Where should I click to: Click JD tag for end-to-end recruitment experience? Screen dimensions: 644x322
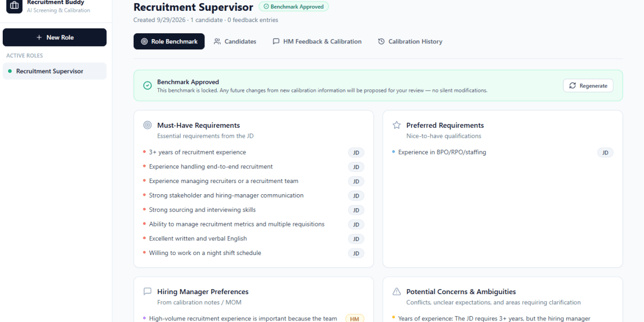tap(356, 167)
